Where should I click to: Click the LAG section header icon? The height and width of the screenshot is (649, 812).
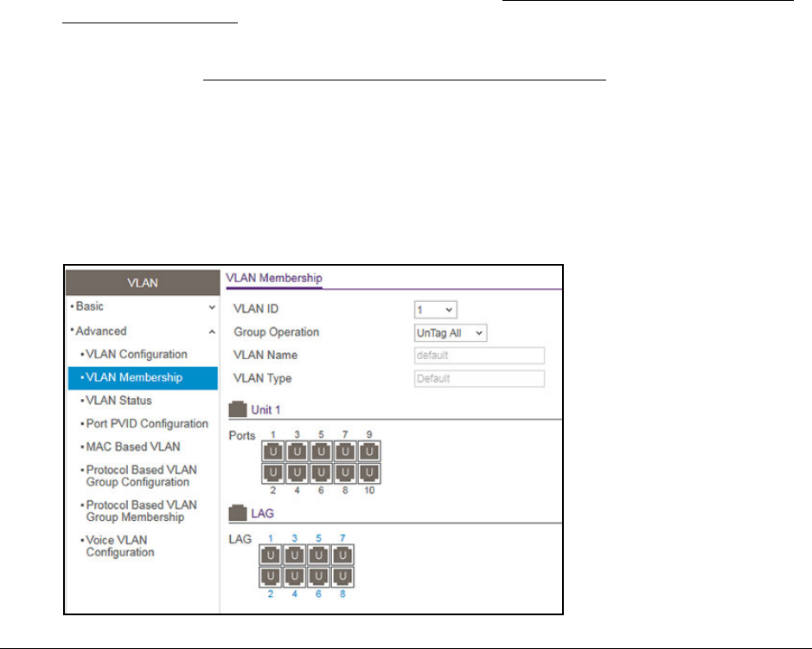click(x=238, y=512)
